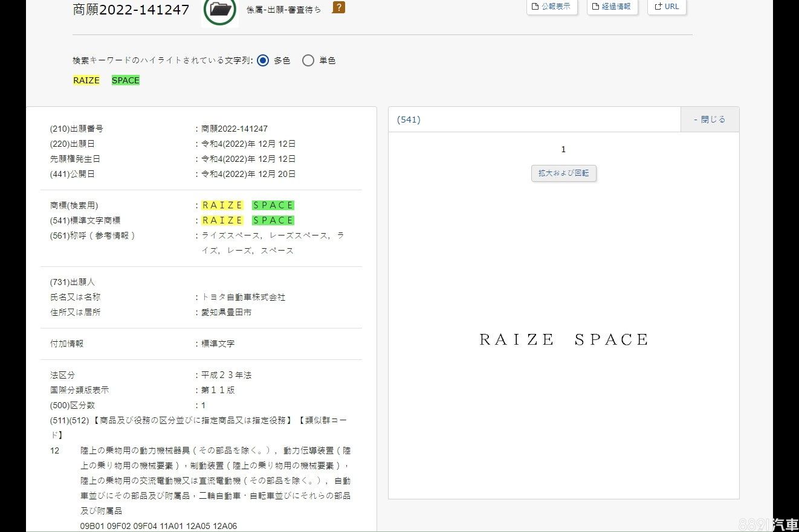The height and width of the screenshot is (532, 799).
Task: Open 経過情報 progress information
Action: coord(612,7)
